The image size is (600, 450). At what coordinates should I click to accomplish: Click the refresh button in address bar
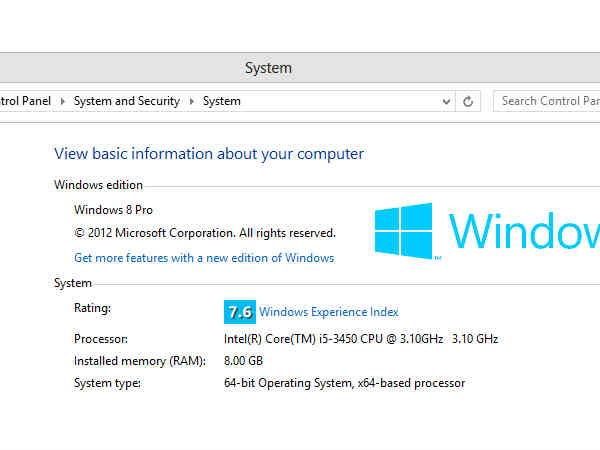coord(467,101)
